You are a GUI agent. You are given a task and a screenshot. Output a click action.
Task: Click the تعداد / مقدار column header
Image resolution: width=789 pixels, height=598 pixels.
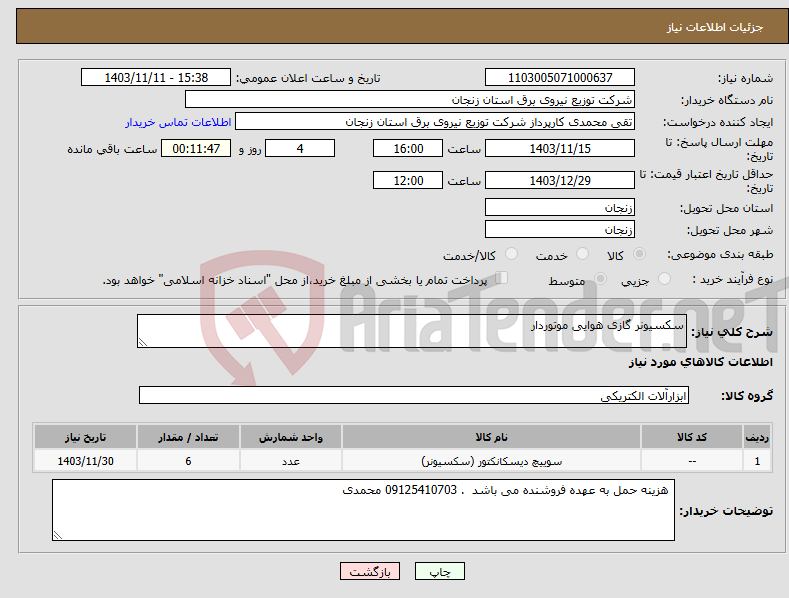tap(188, 437)
